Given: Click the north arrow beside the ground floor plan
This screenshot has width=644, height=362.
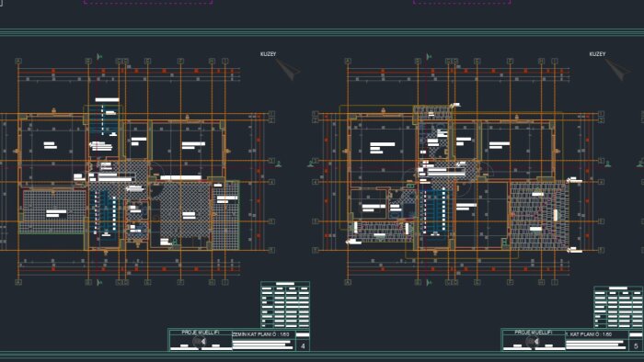Looking at the screenshot, I should (x=288, y=69).
